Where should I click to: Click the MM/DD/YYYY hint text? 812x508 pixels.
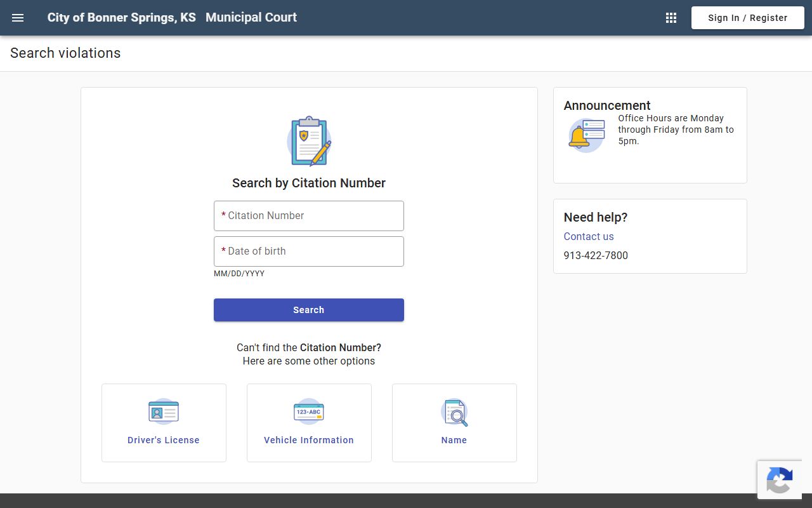[239, 274]
